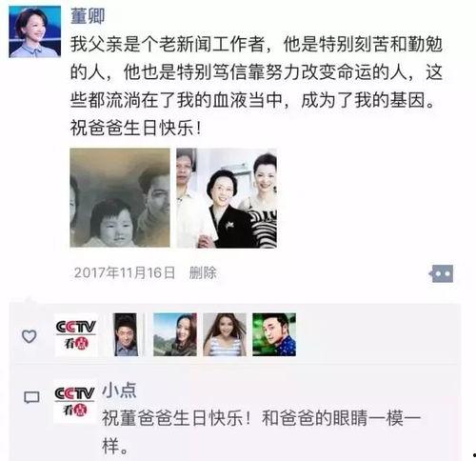
Task: Open the man with green background liker avatar
Action: (x=274, y=334)
